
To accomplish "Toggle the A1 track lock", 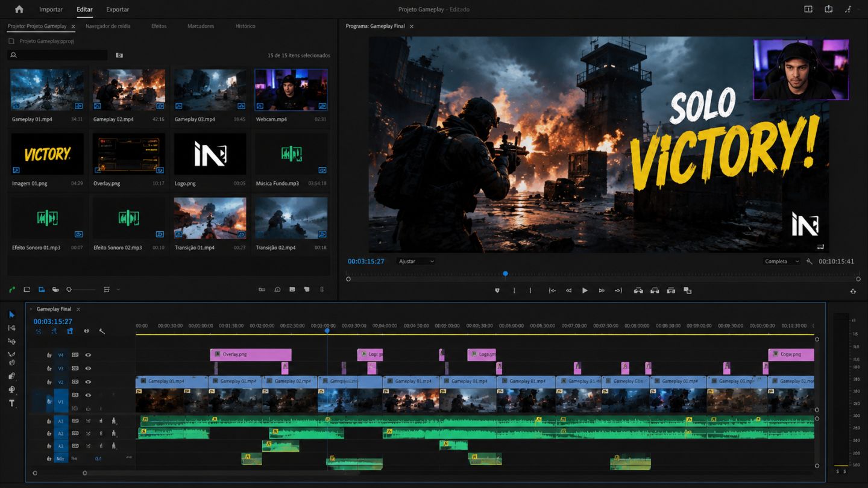I will [49, 421].
